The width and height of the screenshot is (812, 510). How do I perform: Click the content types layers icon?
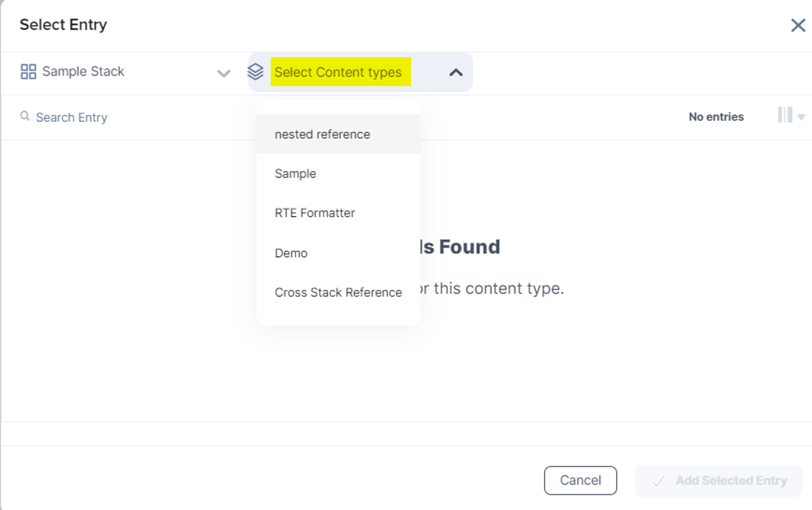pyautogui.click(x=255, y=72)
